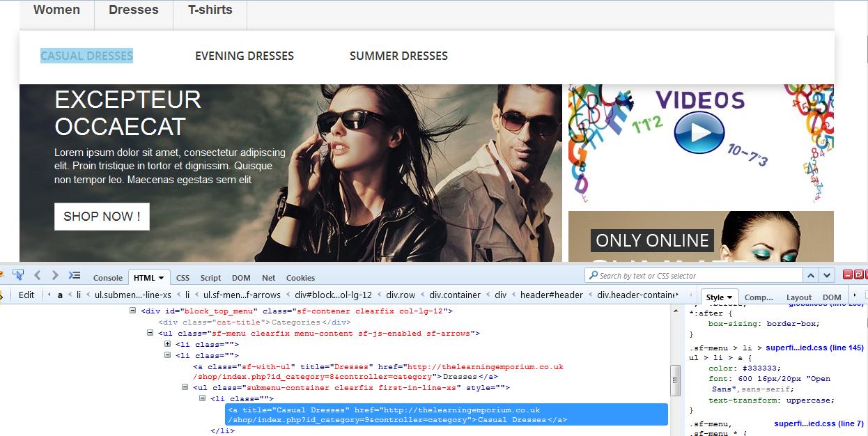Select div.header-container breadcrumb item
Viewport: 868px width, 436px height.
click(x=637, y=295)
